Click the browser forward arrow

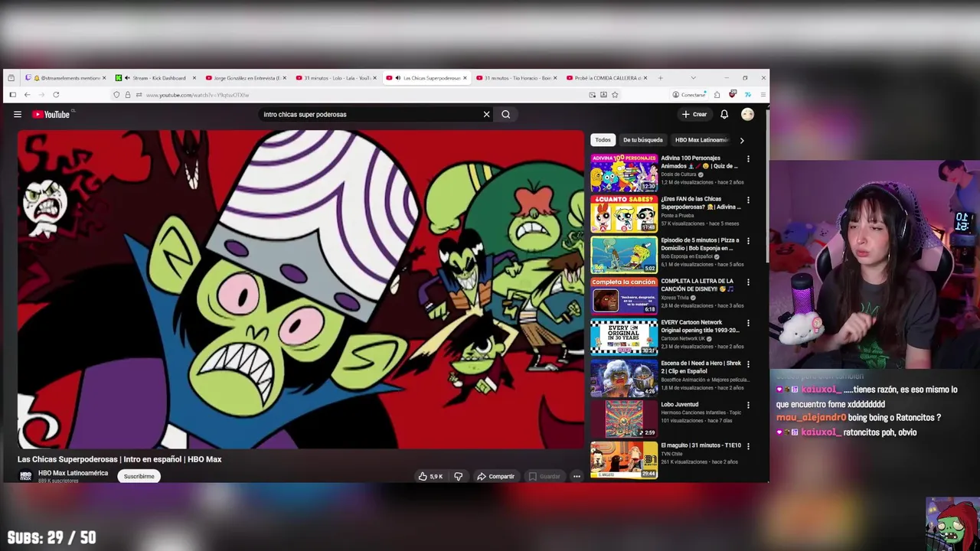click(x=41, y=95)
